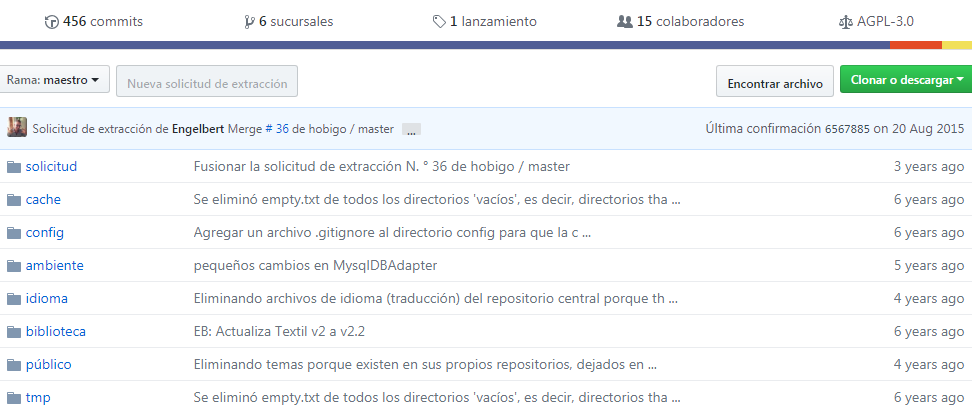
Task: Open tmp row's 'Se eliminó empty.txt' commit message
Action: tap(437, 397)
